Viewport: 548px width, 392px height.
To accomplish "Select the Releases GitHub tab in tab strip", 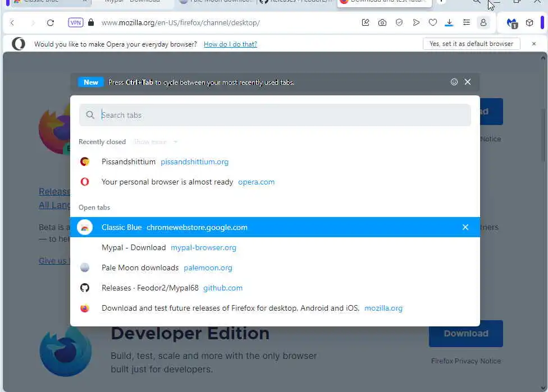I will (296, 2).
